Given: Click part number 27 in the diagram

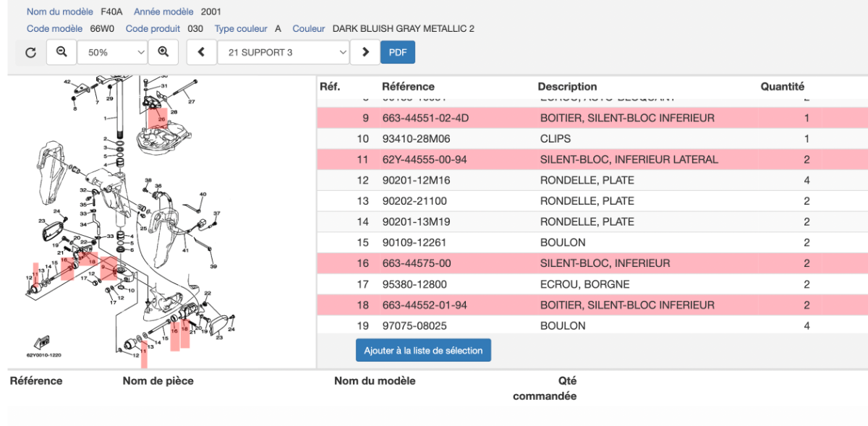Looking at the screenshot, I should (x=192, y=102).
